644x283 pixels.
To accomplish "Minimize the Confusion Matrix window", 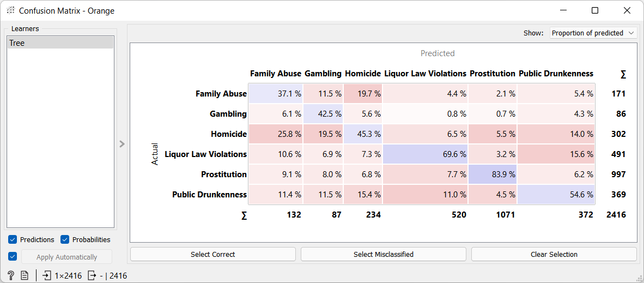I will [x=563, y=10].
